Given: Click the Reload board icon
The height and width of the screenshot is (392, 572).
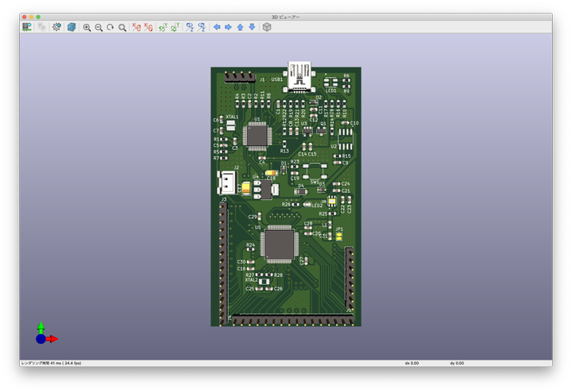Looking at the screenshot, I should 26,27.
